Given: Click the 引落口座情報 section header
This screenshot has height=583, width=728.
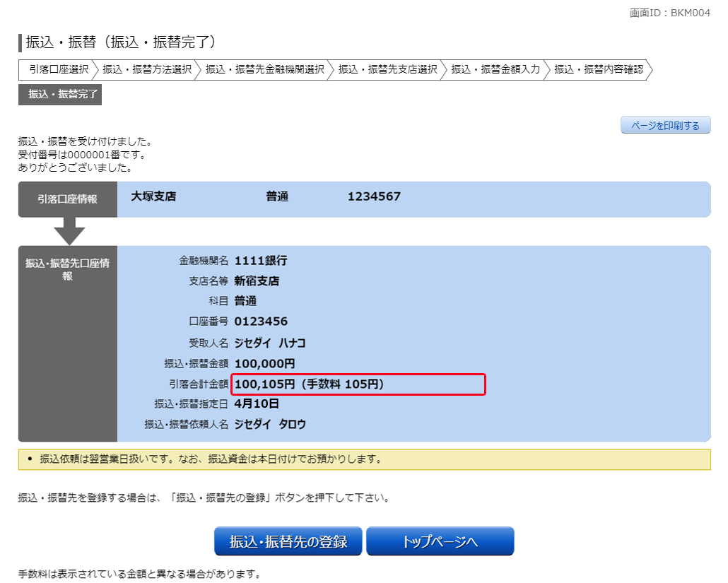Looking at the screenshot, I should [68, 199].
